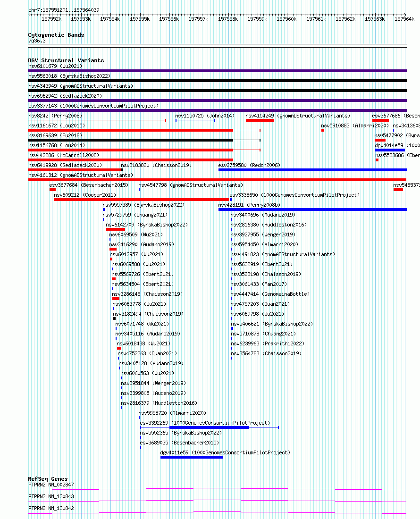The height and width of the screenshot is (519, 420).
Task: Click the DGV Structural Variants track title
Action: point(66,61)
